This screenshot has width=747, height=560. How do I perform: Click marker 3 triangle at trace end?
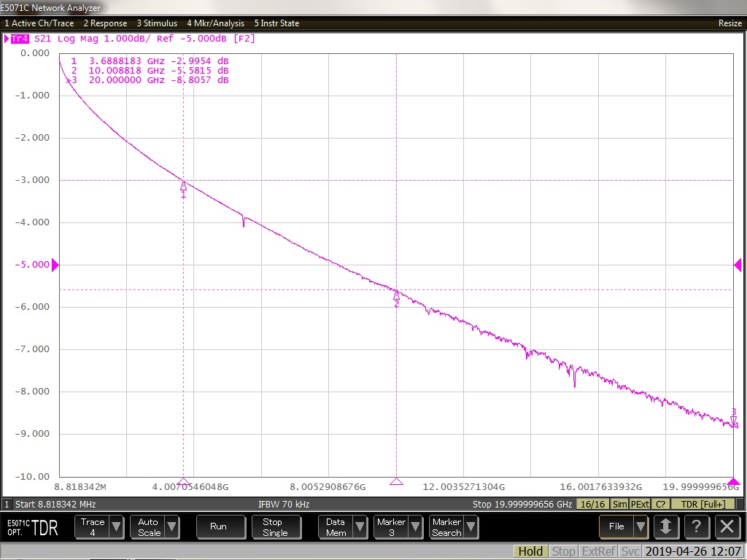coord(733,419)
